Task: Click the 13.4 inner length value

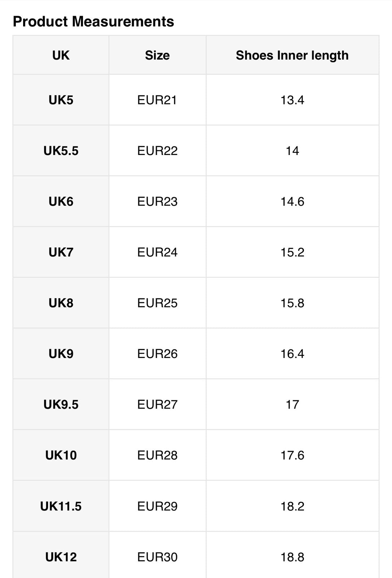Action: click(x=292, y=100)
